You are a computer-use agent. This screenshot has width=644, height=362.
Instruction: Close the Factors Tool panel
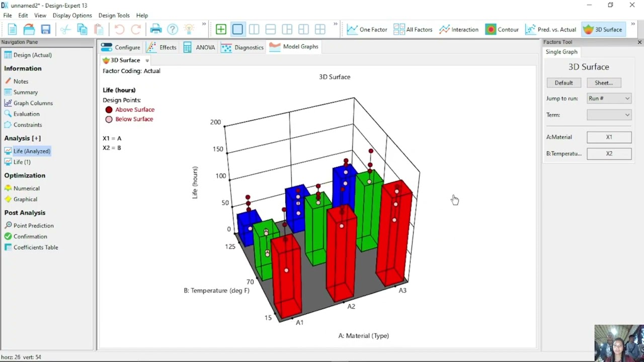click(639, 42)
